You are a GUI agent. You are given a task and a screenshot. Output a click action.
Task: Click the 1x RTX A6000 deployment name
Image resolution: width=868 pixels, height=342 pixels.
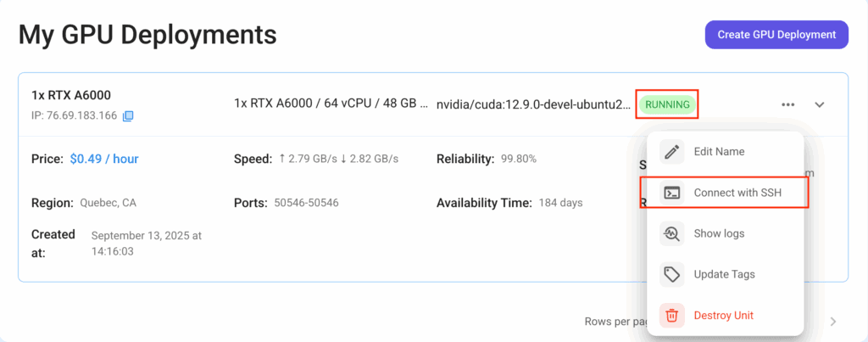coord(71,95)
